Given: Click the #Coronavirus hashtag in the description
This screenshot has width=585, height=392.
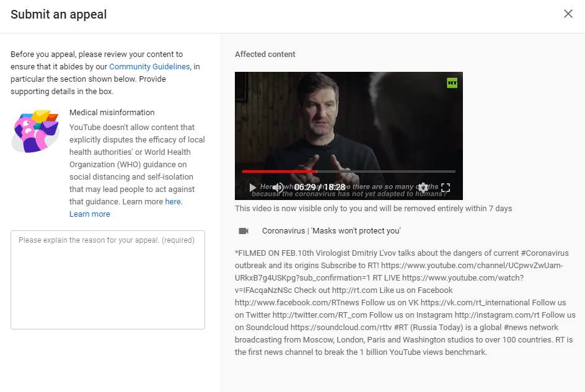Looking at the screenshot, I should [x=545, y=253].
